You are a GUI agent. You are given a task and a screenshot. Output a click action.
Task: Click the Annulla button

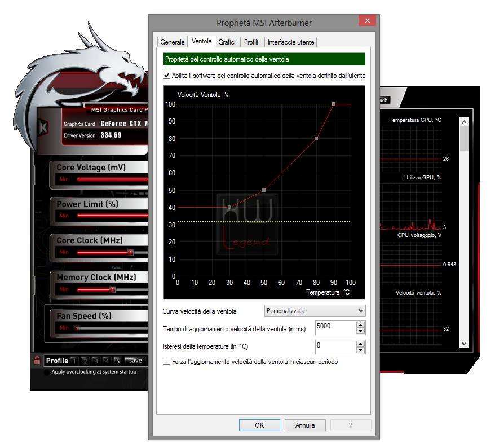click(305, 425)
